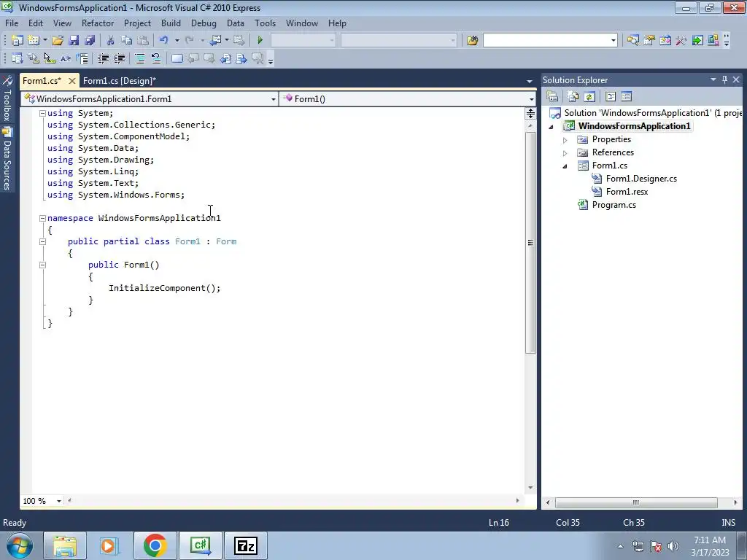Click View Code icon in Solution Explorer
Screen dimensions: 747x560
pos(611,97)
